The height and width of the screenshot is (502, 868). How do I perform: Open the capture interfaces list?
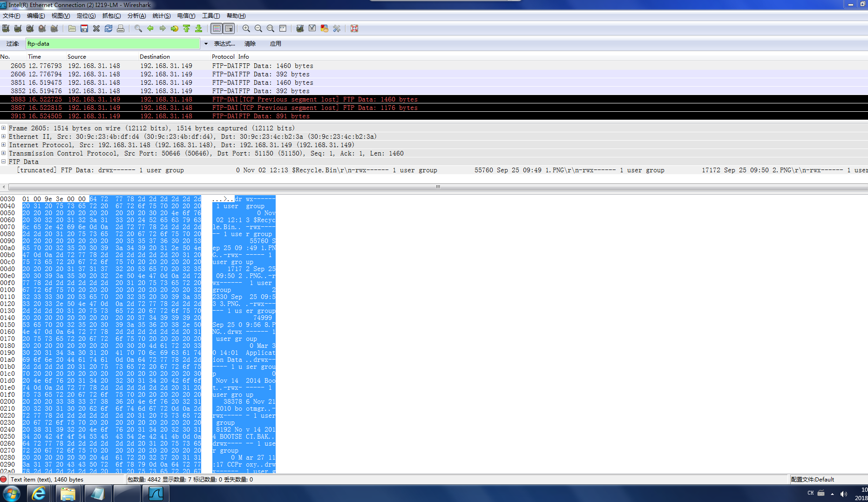tap(6, 28)
